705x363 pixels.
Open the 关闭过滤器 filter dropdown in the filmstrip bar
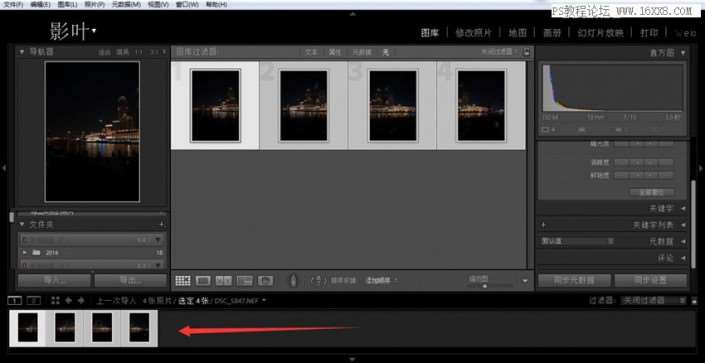pyautogui.click(x=653, y=300)
